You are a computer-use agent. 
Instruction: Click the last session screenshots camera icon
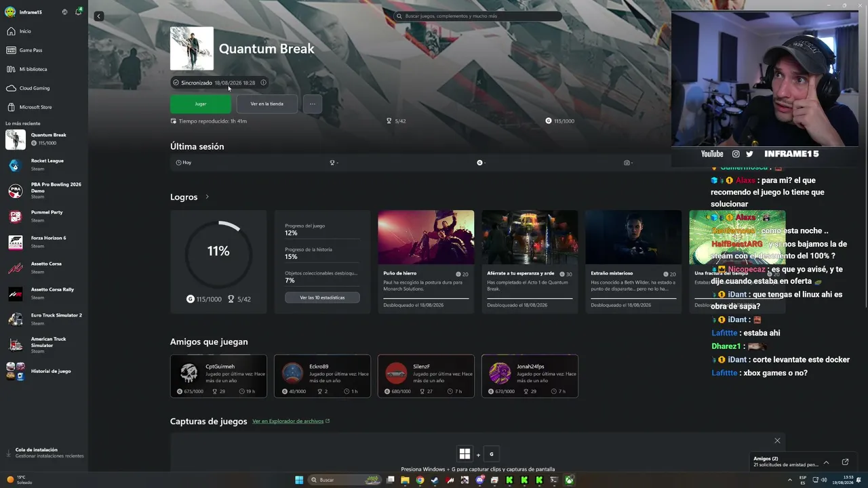coord(627,163)
